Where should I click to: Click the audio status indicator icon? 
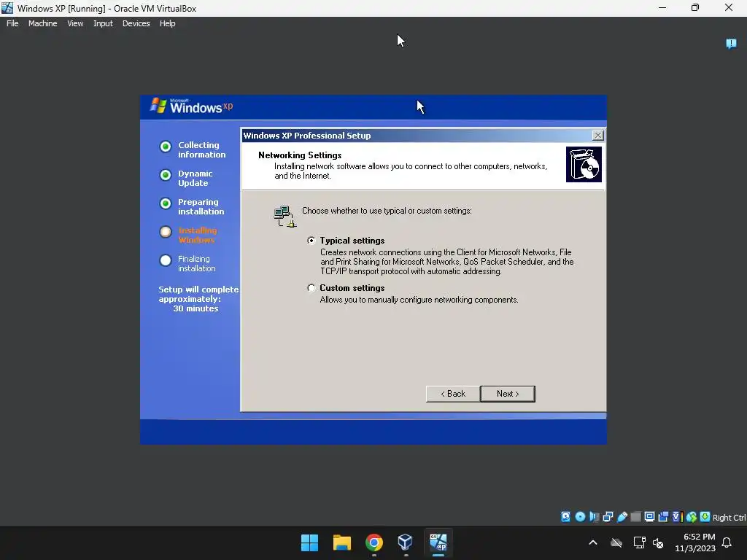tap(594, 517)
